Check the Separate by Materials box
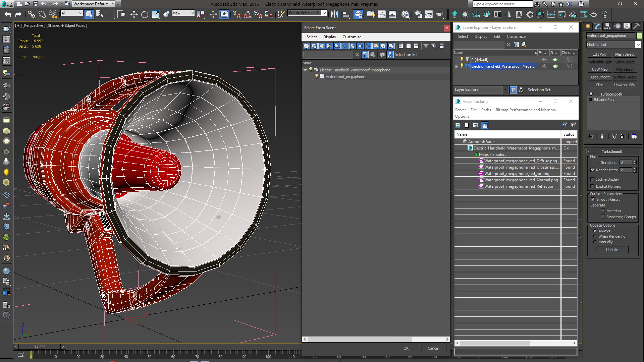 tap(603, 211)
